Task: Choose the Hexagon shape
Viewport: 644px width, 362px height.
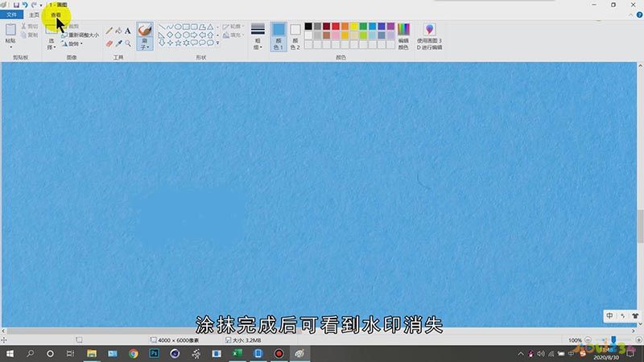Action: pos(186,35)
